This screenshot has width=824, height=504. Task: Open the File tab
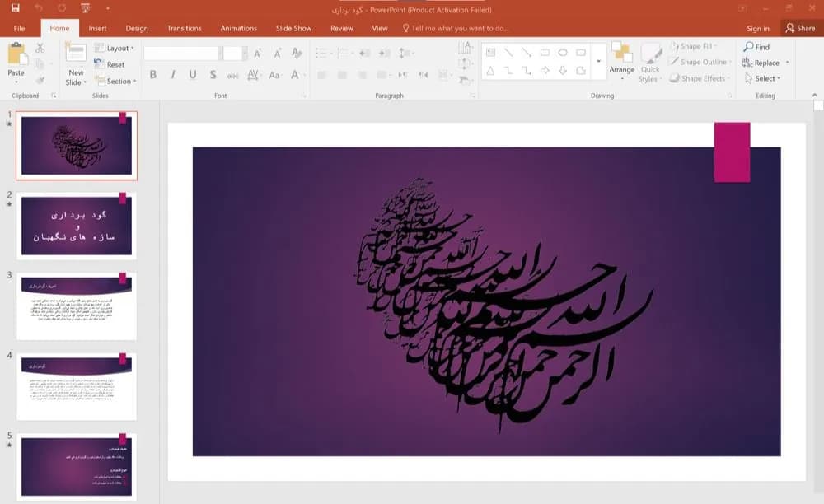tap(20, 28)
